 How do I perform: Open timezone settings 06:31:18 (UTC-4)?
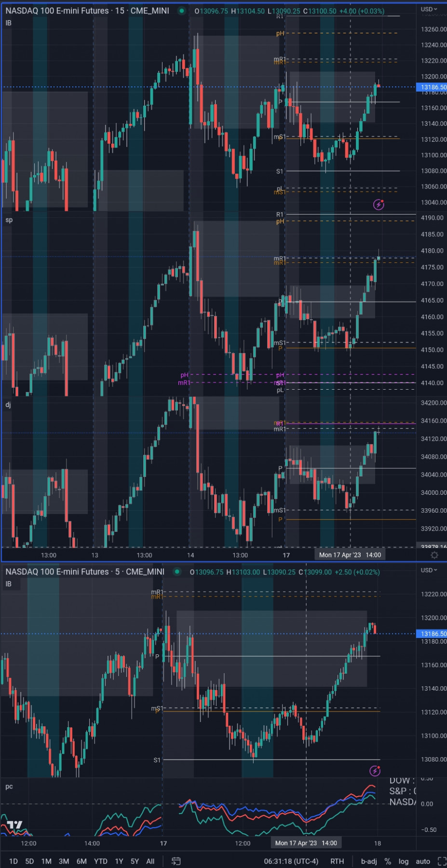click(291, 861)
